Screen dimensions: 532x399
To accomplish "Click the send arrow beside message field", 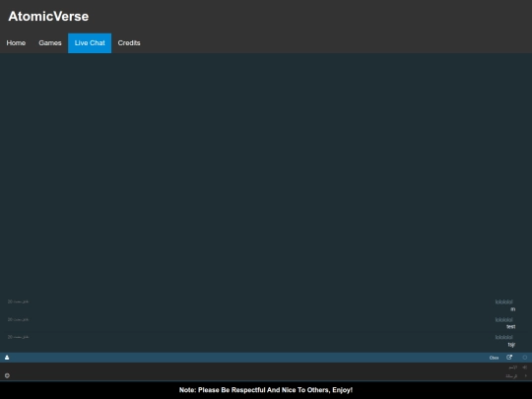I will click(525, 375).
